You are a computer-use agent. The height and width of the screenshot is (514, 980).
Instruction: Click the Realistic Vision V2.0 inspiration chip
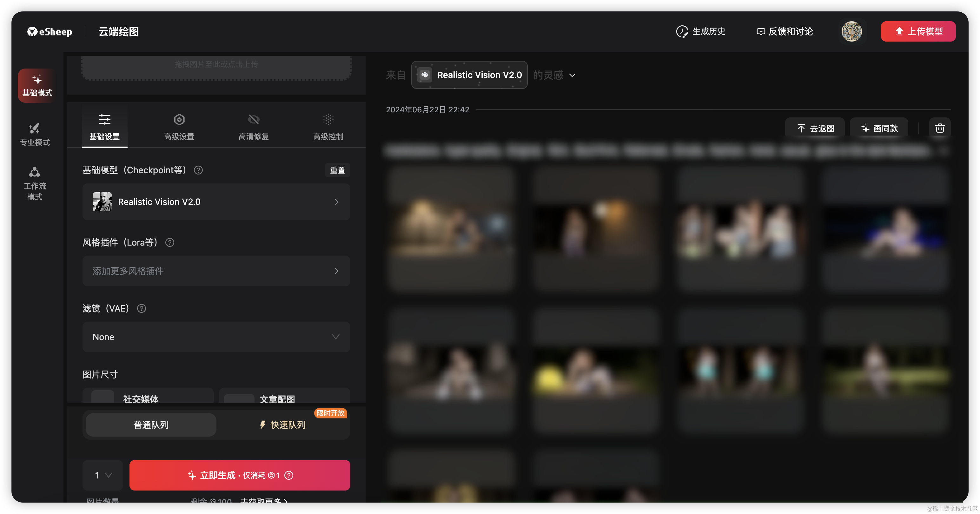point(469,75)
